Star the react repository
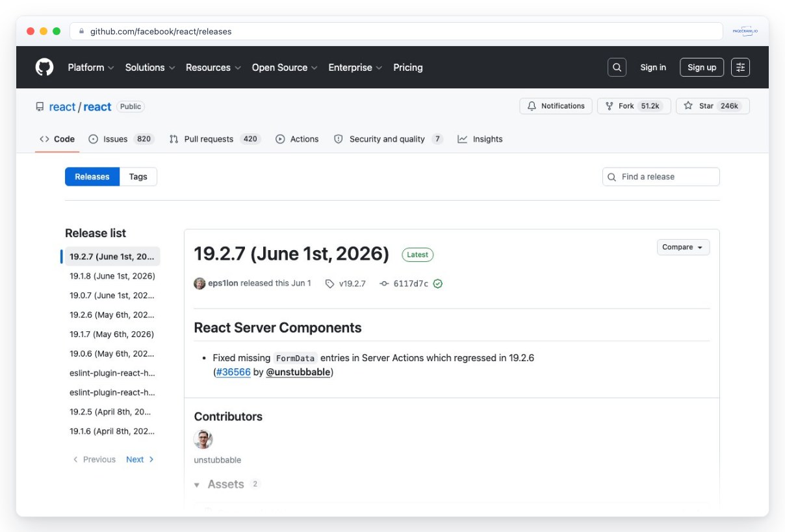785x532 pixels. pyautogui.click(x=713, y=106)
